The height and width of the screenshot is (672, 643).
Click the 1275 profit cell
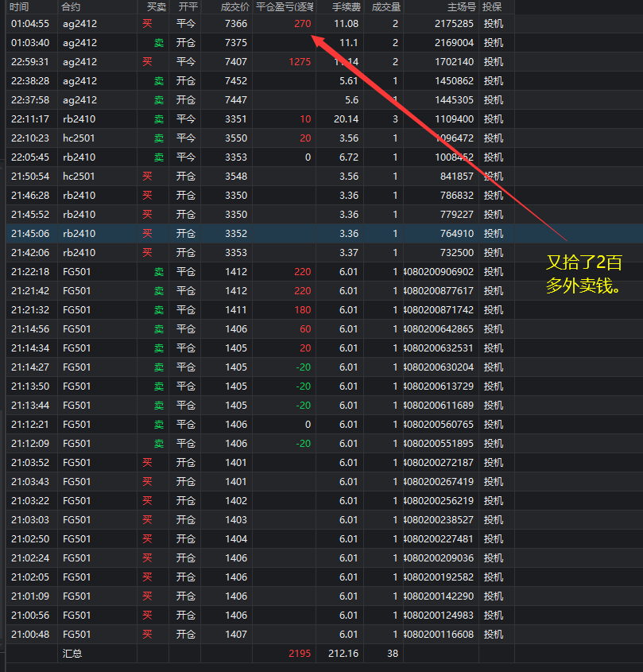300,62
